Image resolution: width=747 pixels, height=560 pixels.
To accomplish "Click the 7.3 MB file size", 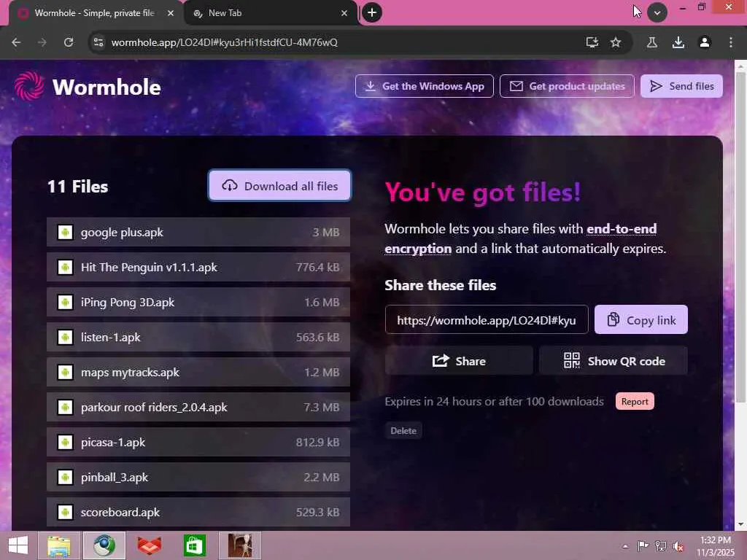I will tap(322, 407).
